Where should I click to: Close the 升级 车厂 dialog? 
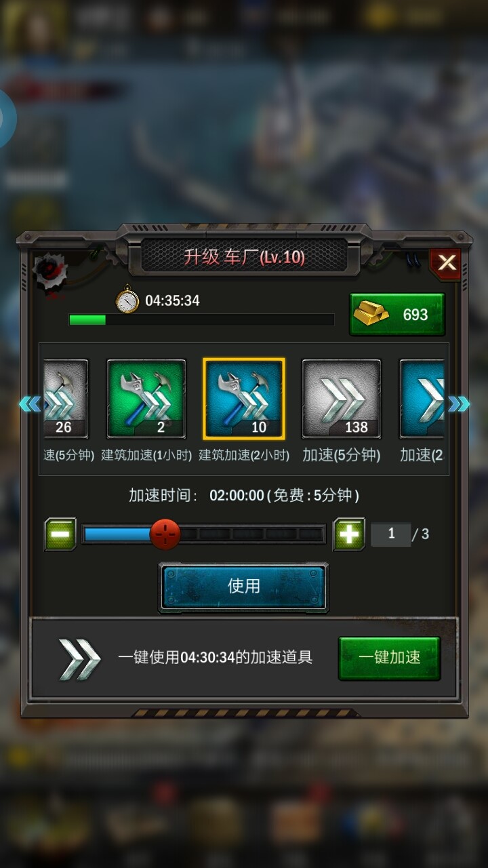[447, 263]
